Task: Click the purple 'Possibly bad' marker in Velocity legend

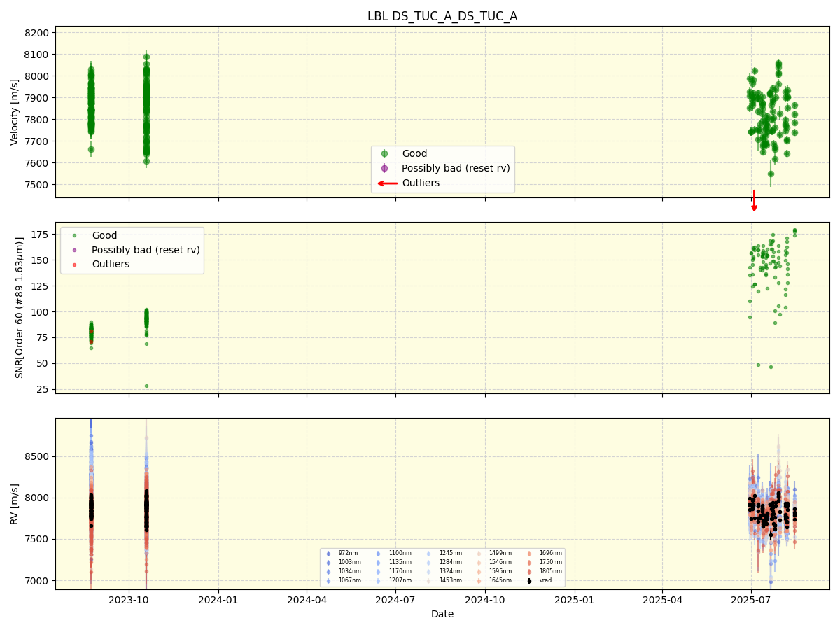Action: coord(384,168)
